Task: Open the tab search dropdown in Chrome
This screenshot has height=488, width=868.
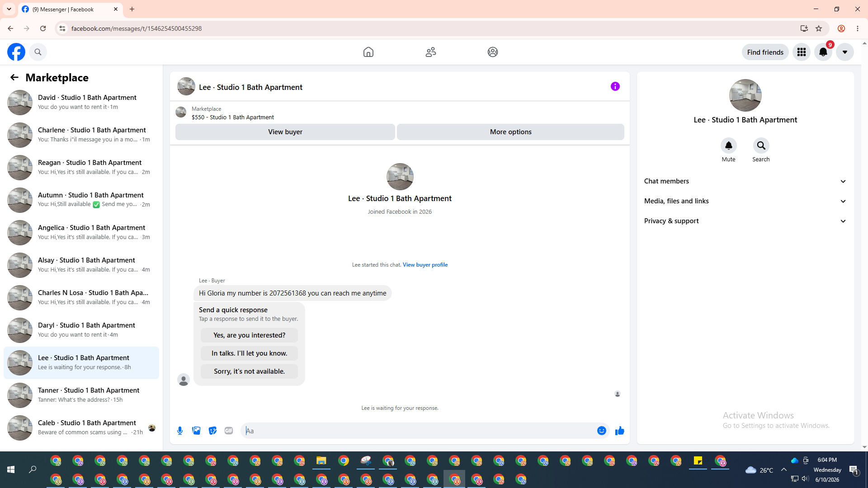Action: tap(9, 9)
